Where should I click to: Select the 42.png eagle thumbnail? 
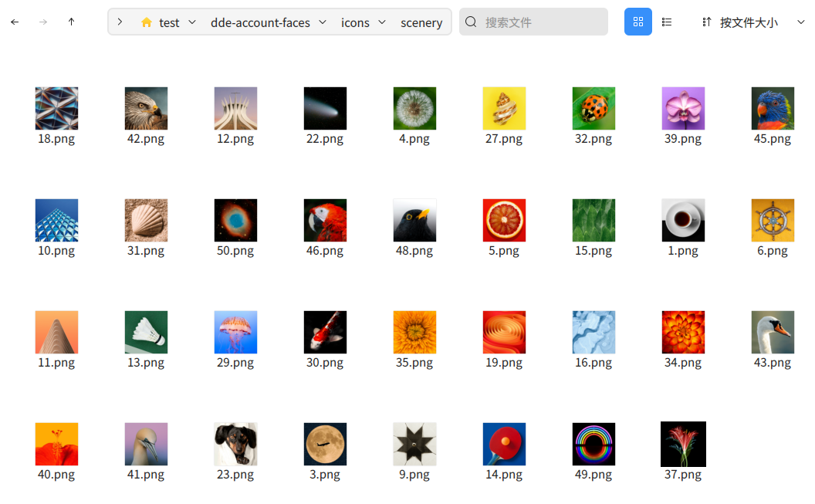click(146, 108)
